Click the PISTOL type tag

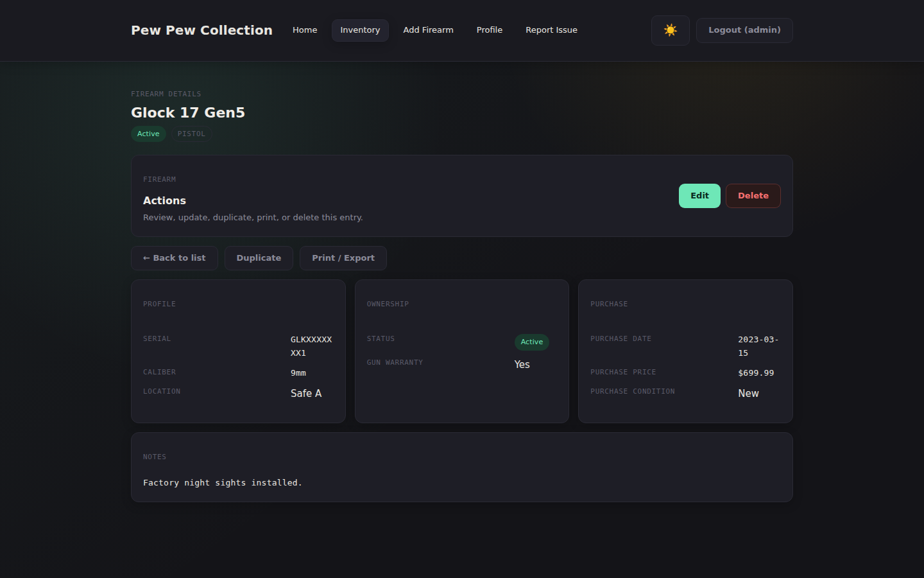(x=191, y=134)
